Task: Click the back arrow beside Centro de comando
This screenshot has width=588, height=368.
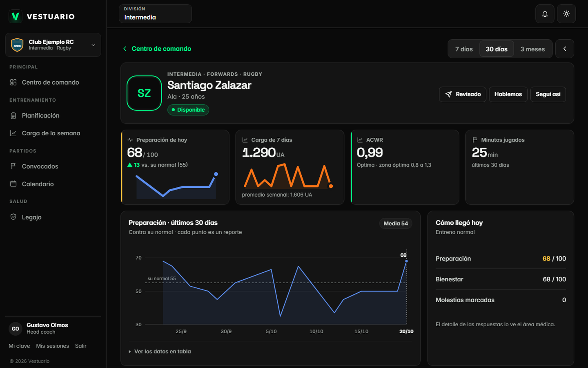Action: [125, 49]
